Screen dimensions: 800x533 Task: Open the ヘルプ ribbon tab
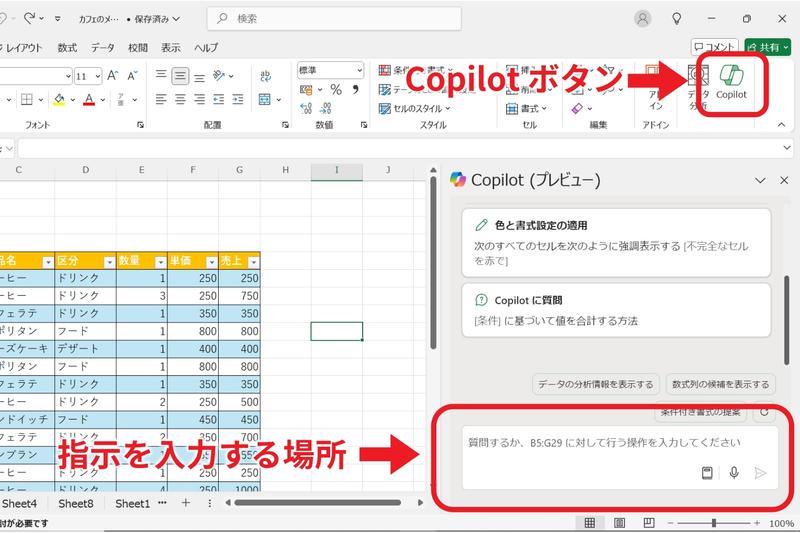click(206, 47)
